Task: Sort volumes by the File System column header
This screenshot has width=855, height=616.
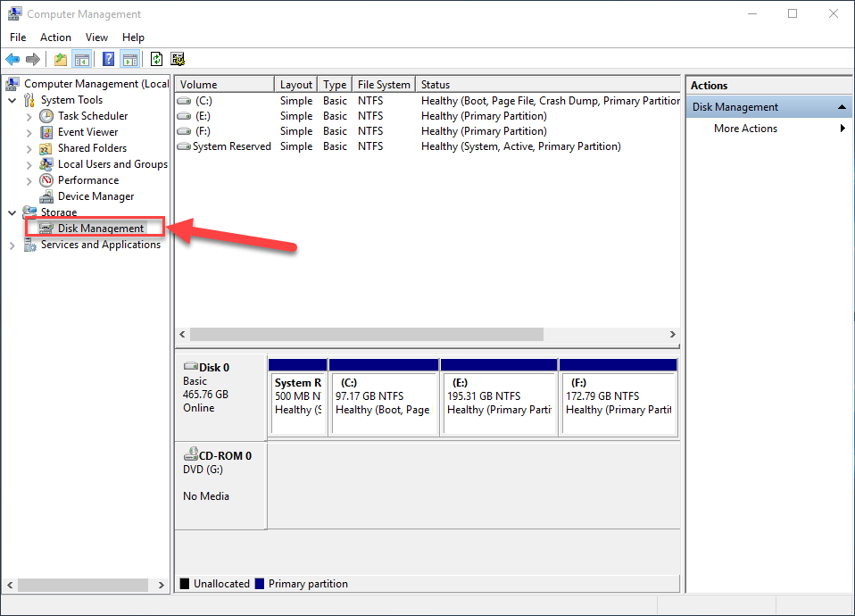Action: coord(383,85)
